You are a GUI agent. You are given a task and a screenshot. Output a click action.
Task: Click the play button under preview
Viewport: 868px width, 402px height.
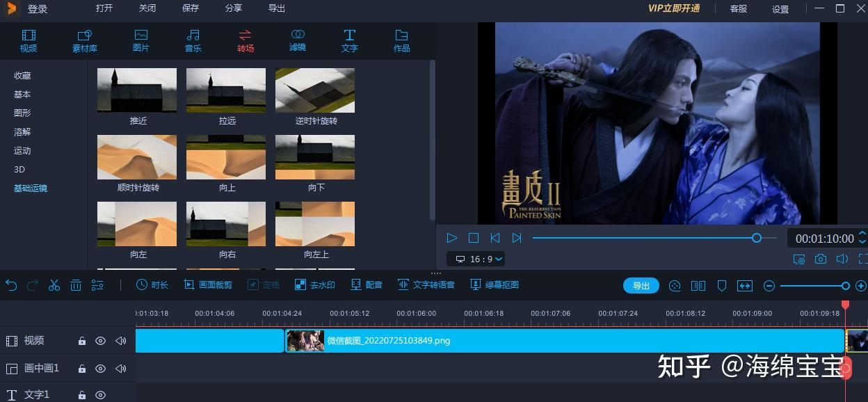coord(452,238)
